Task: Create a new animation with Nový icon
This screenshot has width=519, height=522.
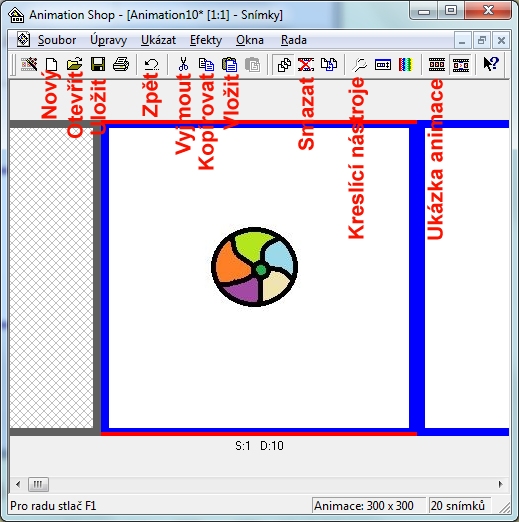Action: click(x=52, y=64)
